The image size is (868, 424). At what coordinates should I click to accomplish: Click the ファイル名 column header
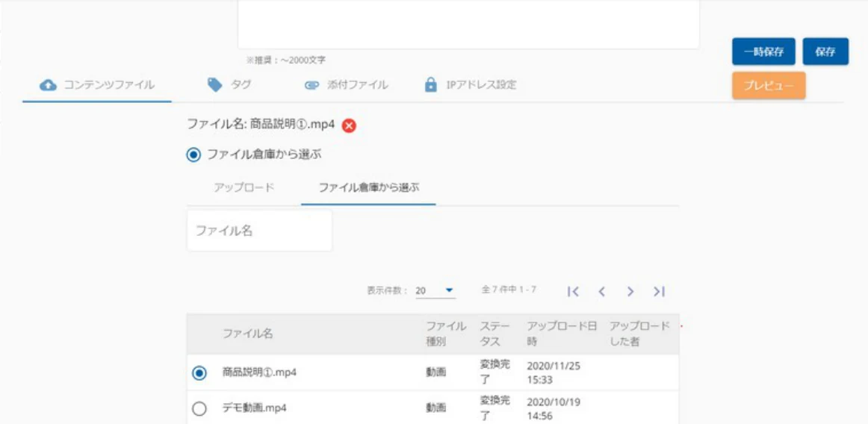tap(247, 334)
